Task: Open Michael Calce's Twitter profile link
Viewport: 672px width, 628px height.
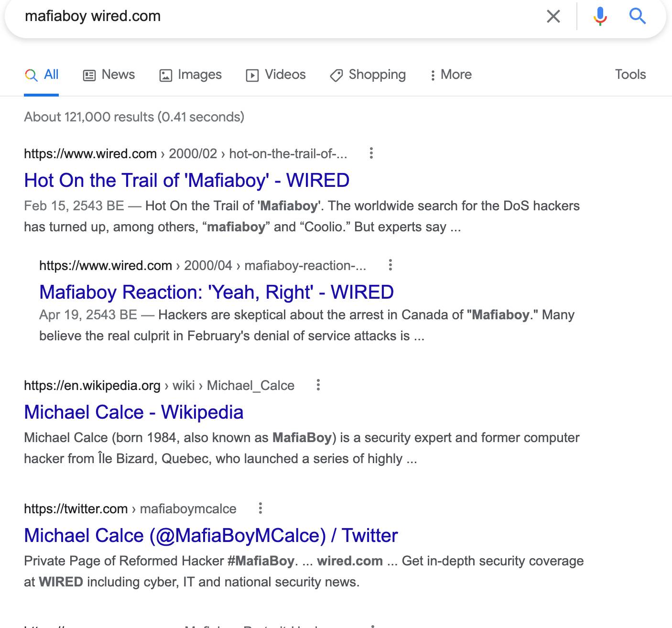Action: pos(210,536)
